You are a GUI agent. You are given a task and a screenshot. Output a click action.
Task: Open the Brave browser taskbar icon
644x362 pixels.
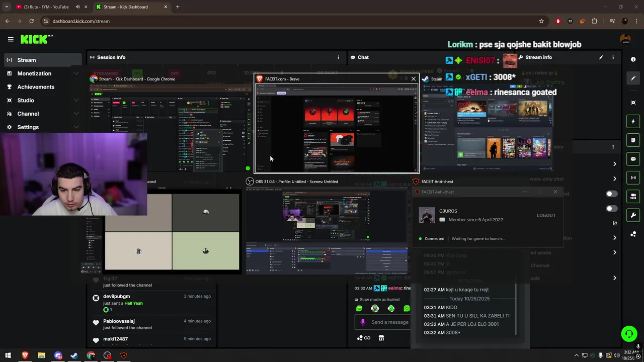point(25,355)
